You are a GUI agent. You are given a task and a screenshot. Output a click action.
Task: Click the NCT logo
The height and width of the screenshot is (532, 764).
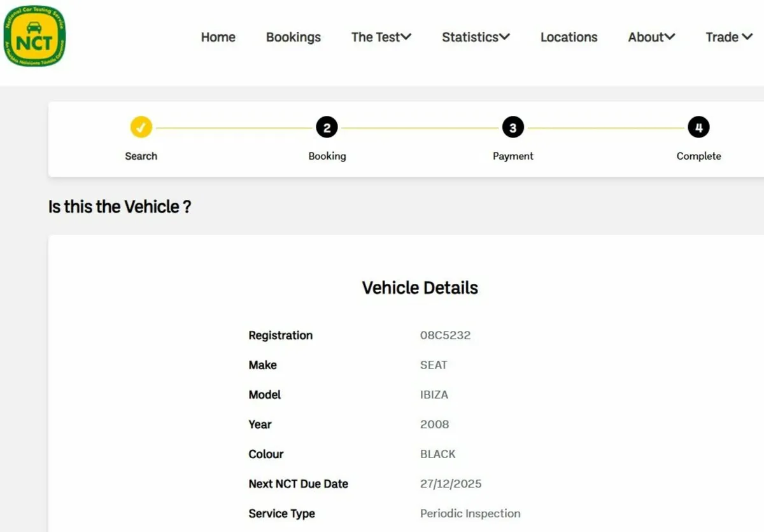(34, 37)
